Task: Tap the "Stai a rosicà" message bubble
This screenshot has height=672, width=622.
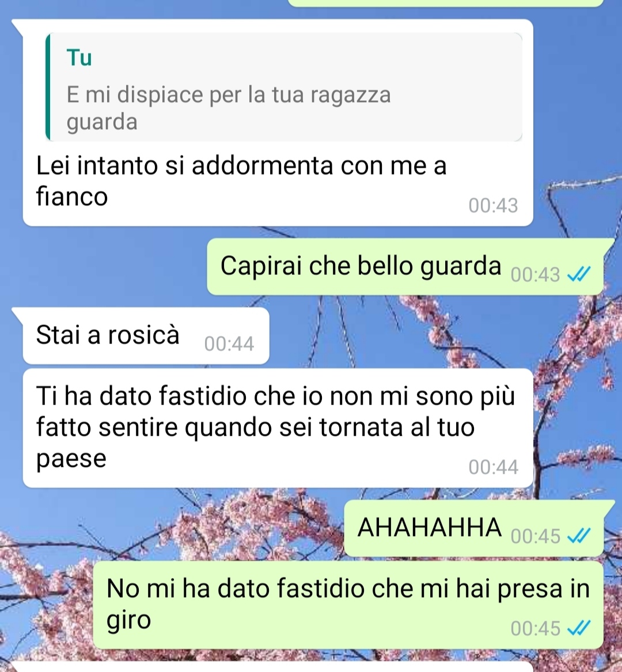Action: tap(146, 335)
